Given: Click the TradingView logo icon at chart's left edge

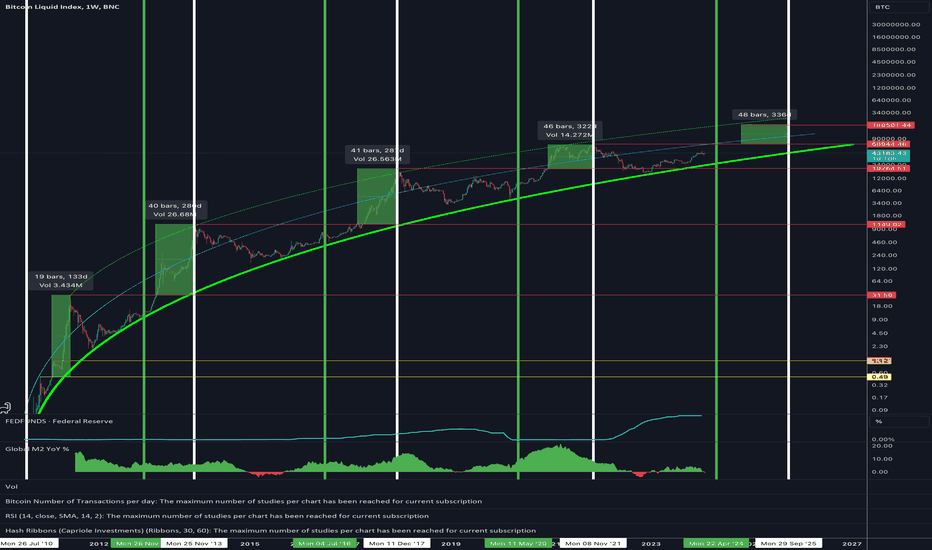Looking at the screenshot, I should [x=6, y=407].
